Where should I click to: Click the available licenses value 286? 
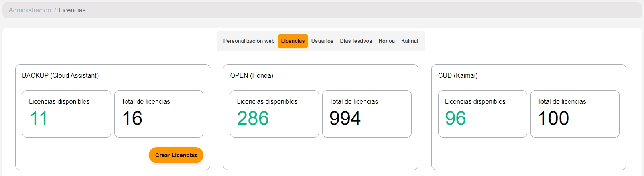point(253,119)
